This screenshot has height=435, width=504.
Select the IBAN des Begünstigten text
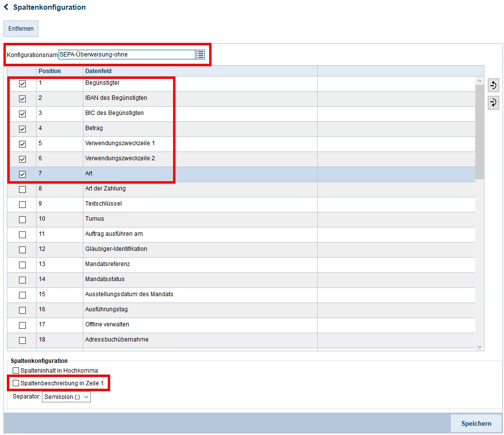[116, 97]
